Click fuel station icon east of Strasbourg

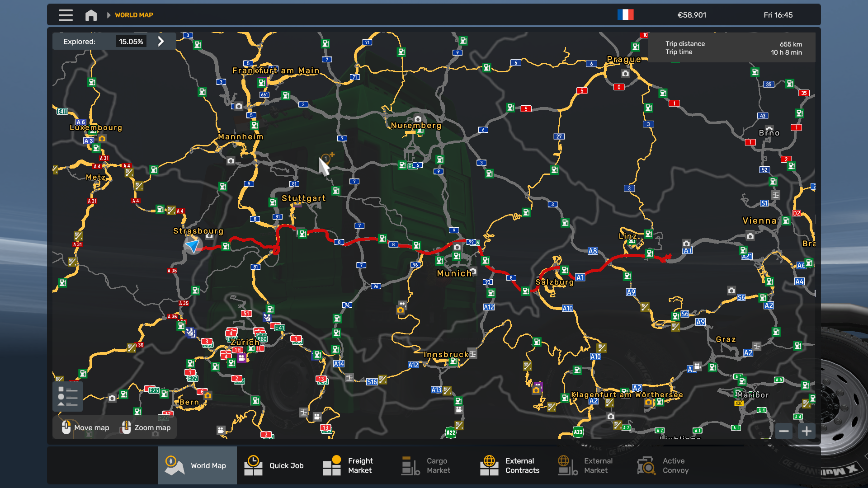(x=226, y=246)
